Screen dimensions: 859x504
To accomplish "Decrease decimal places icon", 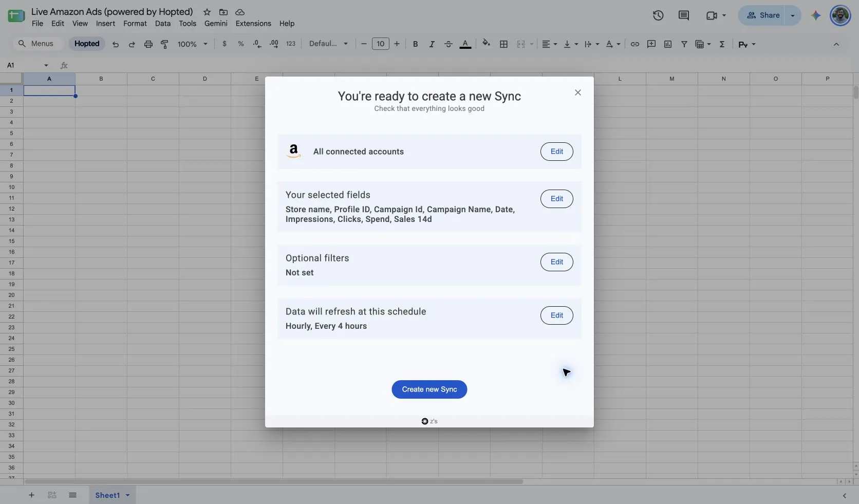I will point(257,44).
